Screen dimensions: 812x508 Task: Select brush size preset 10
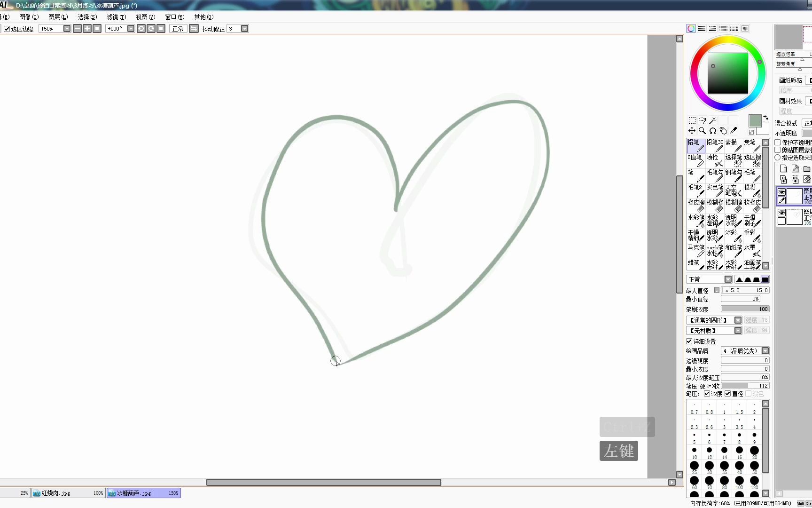[694, 452]
